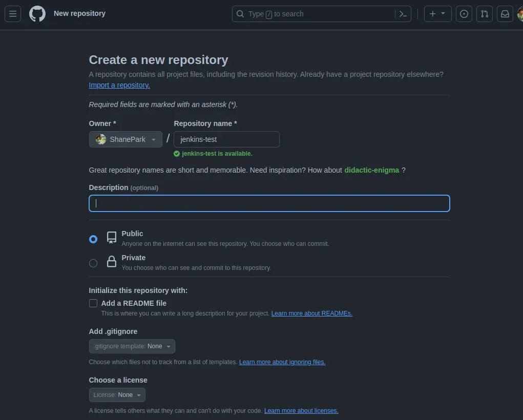Click the Public option label

coord(133,234)
